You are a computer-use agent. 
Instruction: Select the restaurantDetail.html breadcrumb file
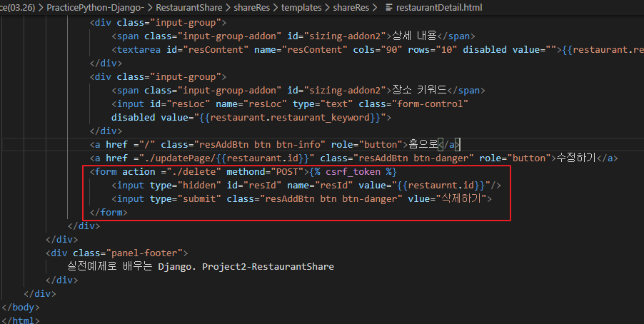(439, 7)
